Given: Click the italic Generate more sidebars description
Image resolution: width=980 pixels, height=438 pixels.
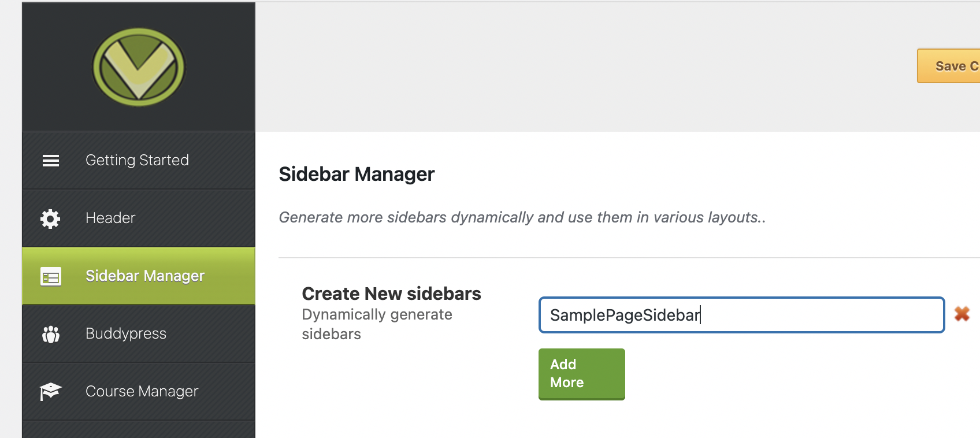Looking at the screenshot, I should pyautogui.click(x=522, y=217).
